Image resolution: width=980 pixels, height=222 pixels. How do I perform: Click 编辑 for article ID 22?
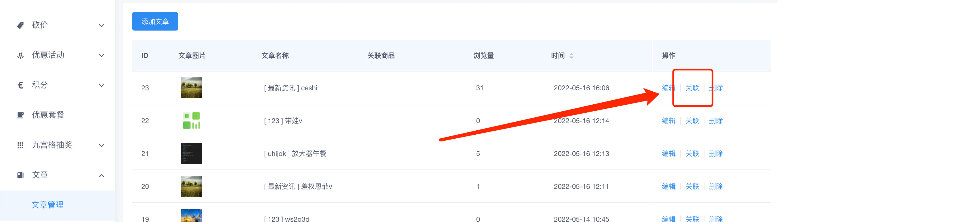click(668, 121)
